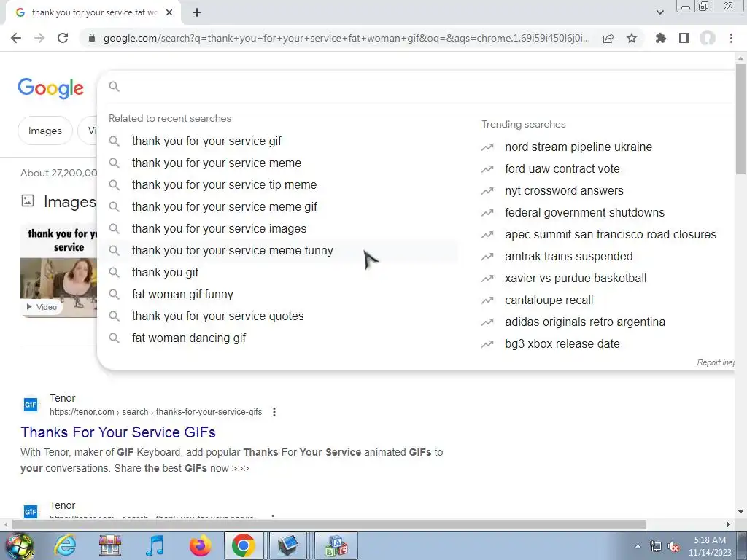Pick trending search 'amtrak trains suspended'
This screenshot has width=747, height=560.
pos(569,257)
